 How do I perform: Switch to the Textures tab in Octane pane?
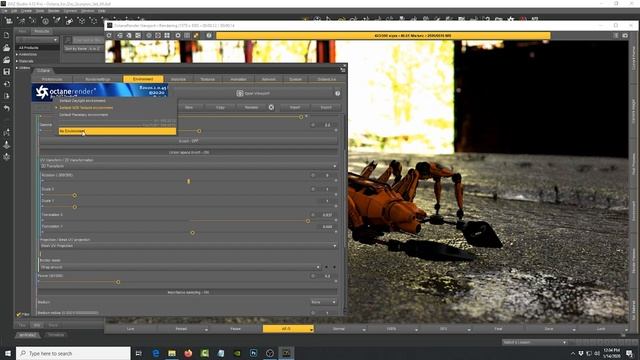(x=207, y=79)
